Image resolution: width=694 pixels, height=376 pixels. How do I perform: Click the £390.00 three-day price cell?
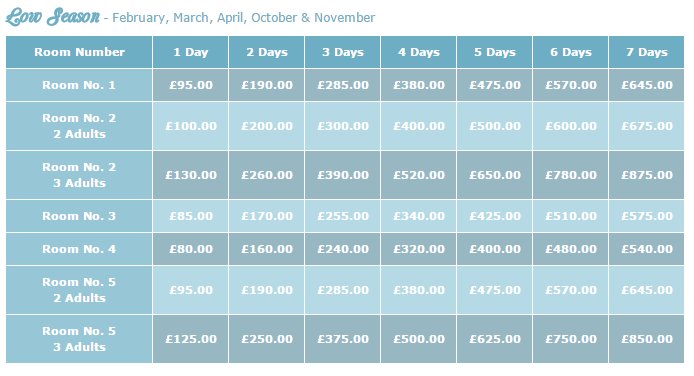tap(343, 175)
